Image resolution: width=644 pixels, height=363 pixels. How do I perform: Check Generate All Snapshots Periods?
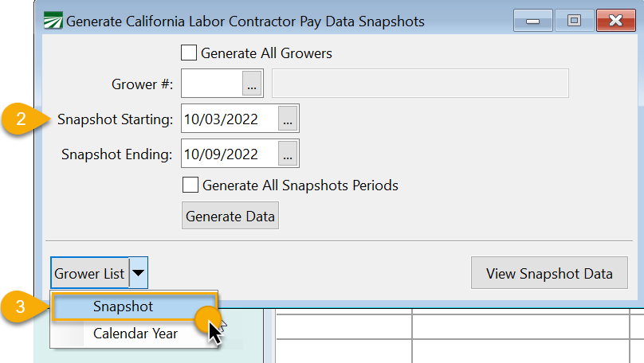(x=190, y=185)
